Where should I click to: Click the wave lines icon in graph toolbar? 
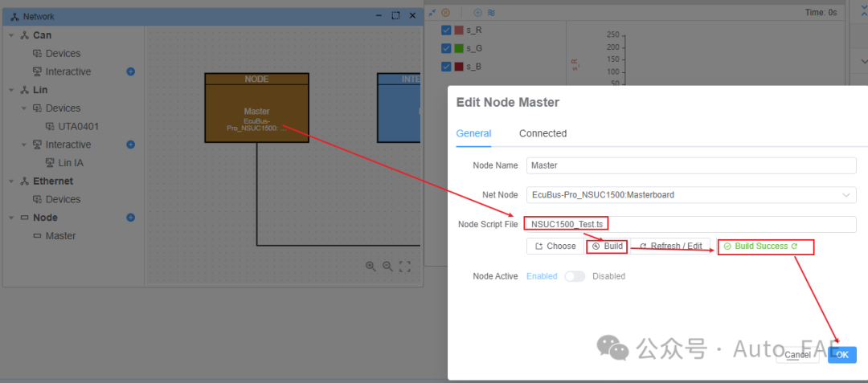[491, 12]
